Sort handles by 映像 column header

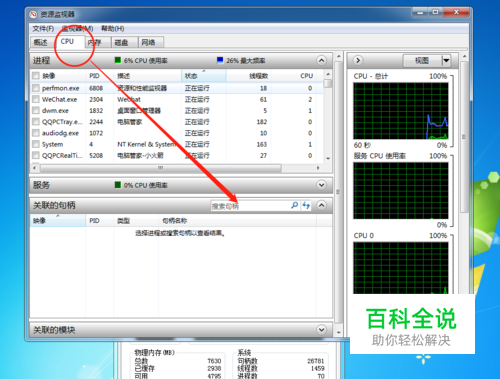coord(58,221)
